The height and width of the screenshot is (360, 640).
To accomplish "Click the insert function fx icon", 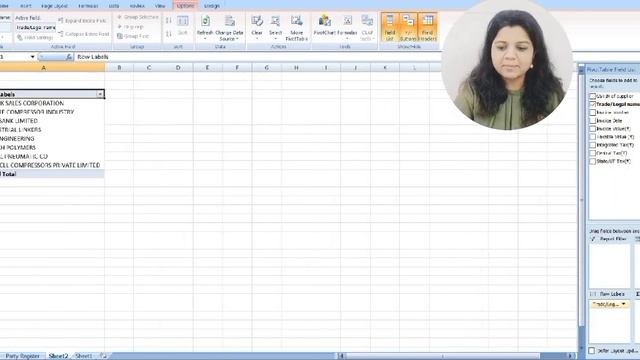I will (x=69, y=57).
